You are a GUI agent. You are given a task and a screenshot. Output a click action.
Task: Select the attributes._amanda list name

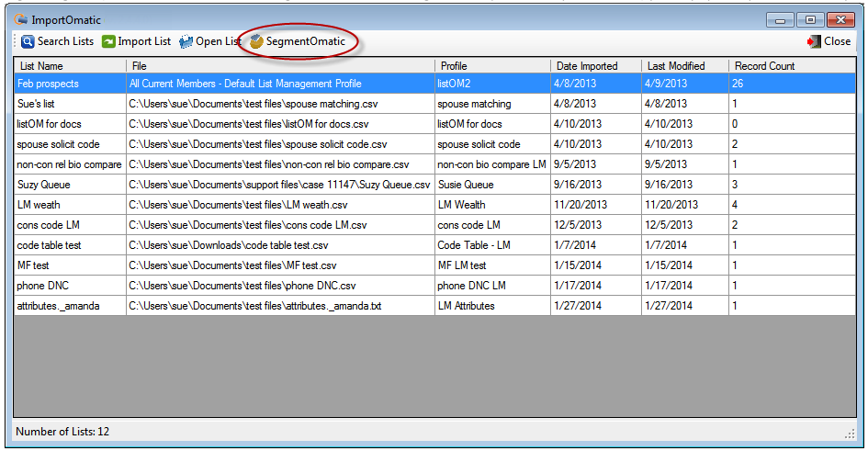tap(58, 306)
